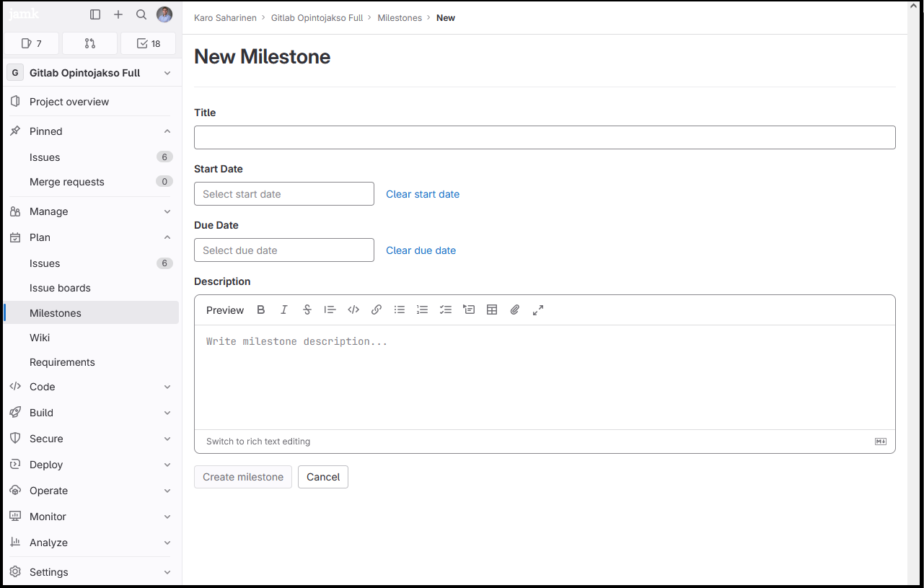Open the Preview tab of description
This screenshot has height=588, width=924.
(x=225, y=310)
